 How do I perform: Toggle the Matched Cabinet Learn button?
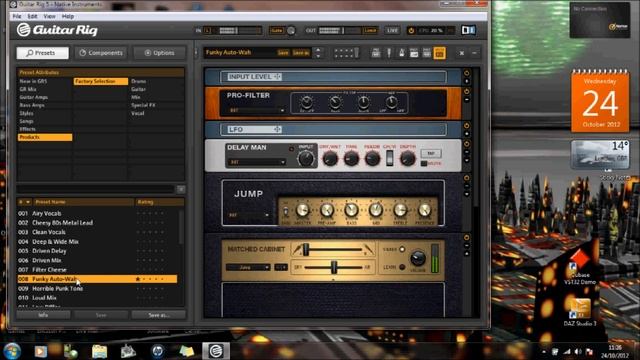point(402,267)
